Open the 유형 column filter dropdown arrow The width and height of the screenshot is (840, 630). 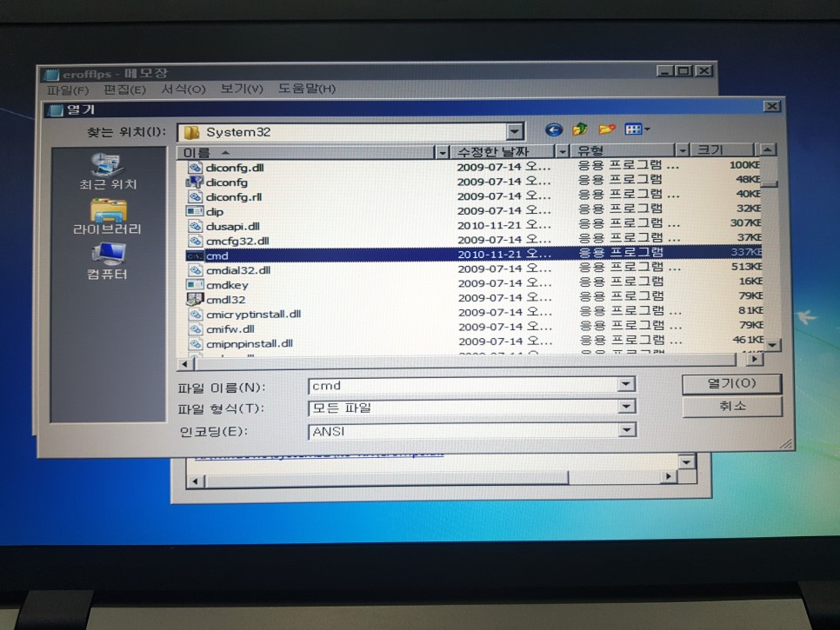682,151
